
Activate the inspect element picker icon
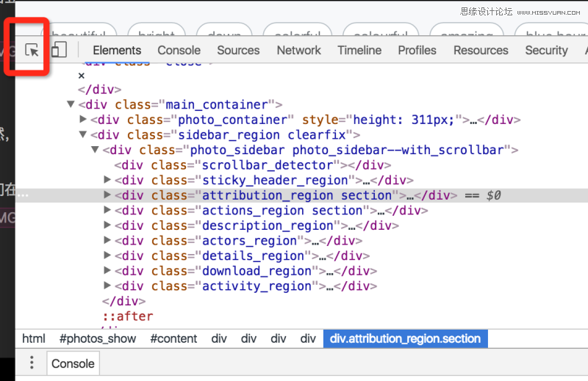tap(32, 50)
